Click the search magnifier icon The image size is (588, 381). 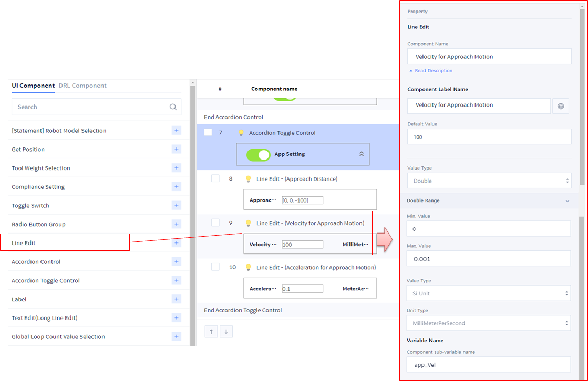point(173,107)
